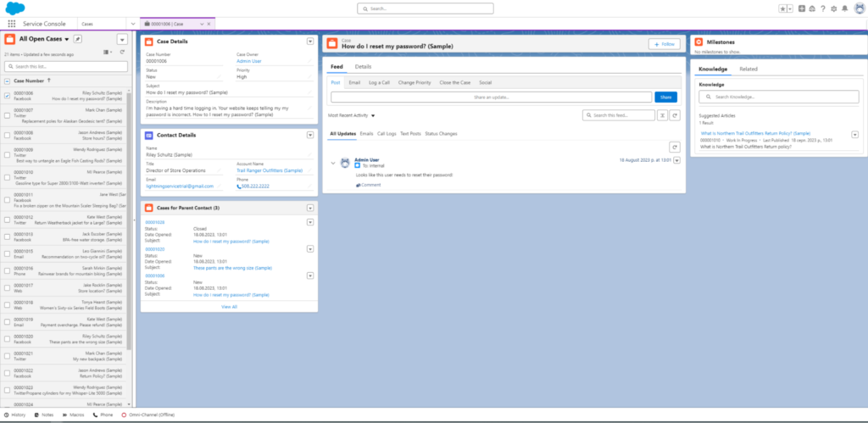Refresh the case feed
868x423 pixels.
[x=675, y=114]
